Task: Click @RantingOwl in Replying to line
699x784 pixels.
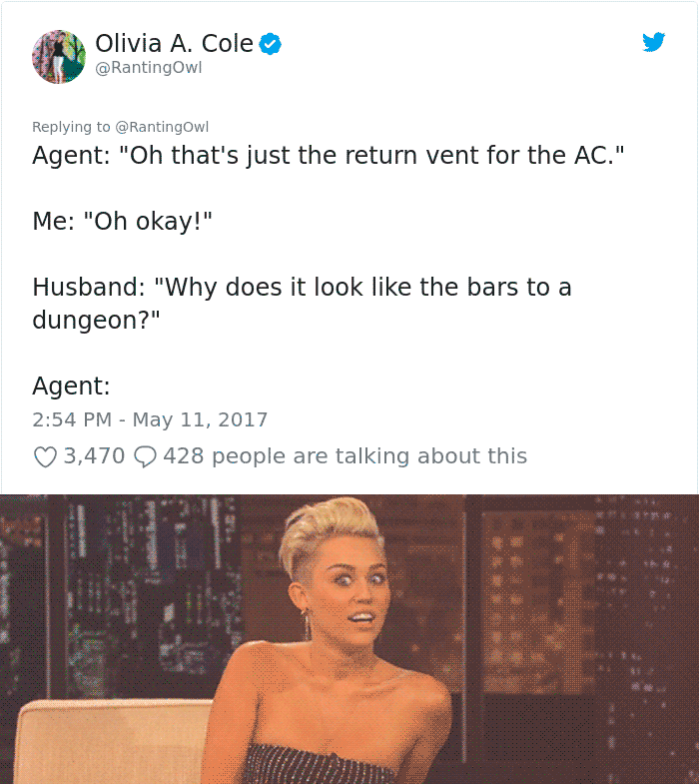Action: pyautogui.click(x=162, y=127)
